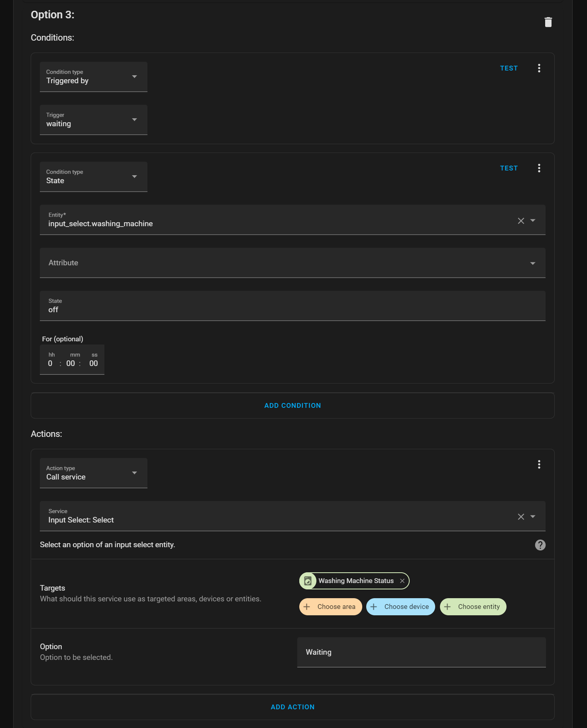Edit Option field containing Waiting
This screenshot has width=587, height=728.
click(x=421, y=652)
